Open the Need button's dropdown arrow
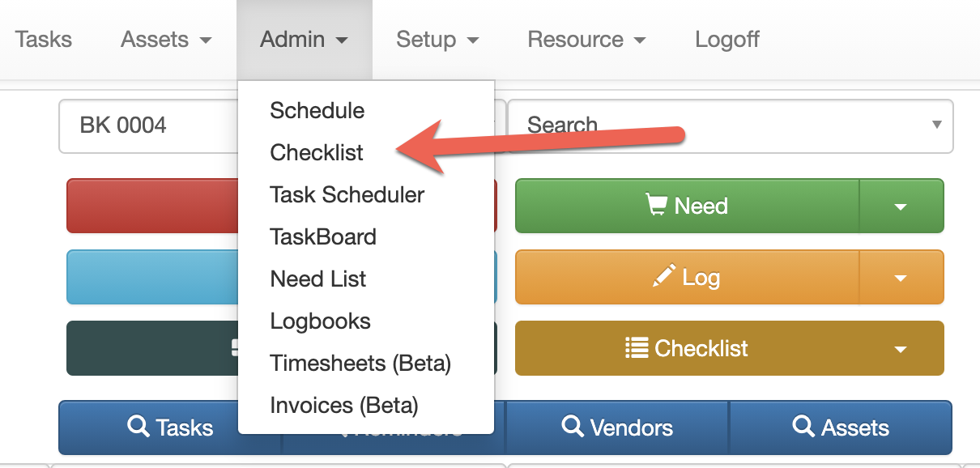Image resolution: width=980 pixels, height=468 pixels. tap(901, 205)
